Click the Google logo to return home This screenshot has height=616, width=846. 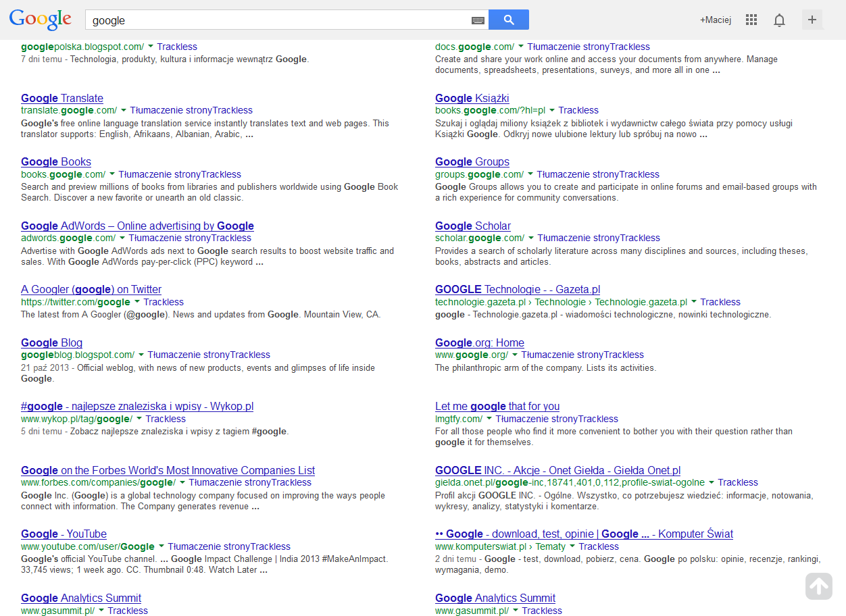pos(40,19)
